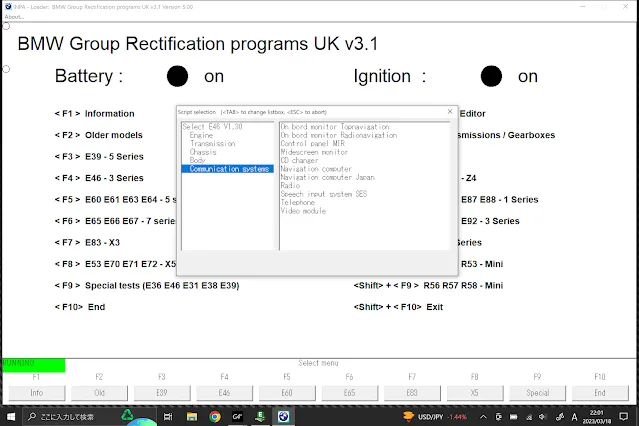
Task: Select the F3 E39 - 5 Series line
Action: [99, 157]
